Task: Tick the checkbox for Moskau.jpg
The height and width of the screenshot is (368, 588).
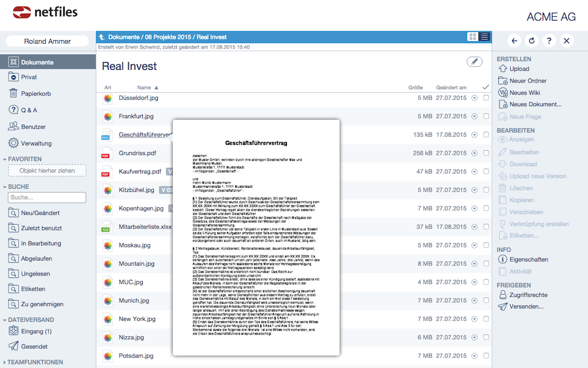Action: (486, 245)
